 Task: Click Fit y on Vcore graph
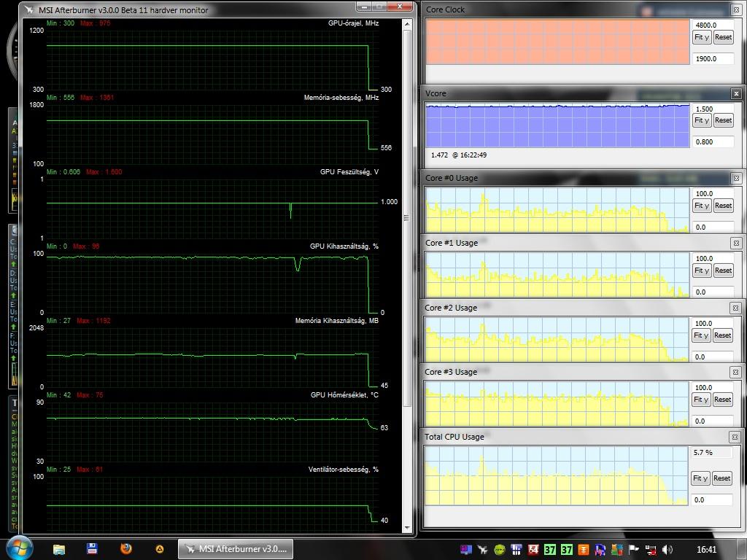point(702,120)
